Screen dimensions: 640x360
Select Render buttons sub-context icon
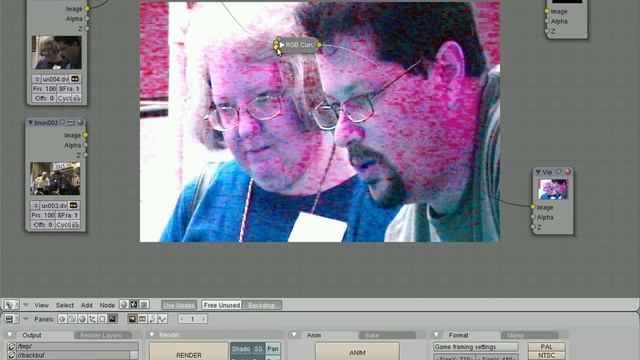(132, 319)
